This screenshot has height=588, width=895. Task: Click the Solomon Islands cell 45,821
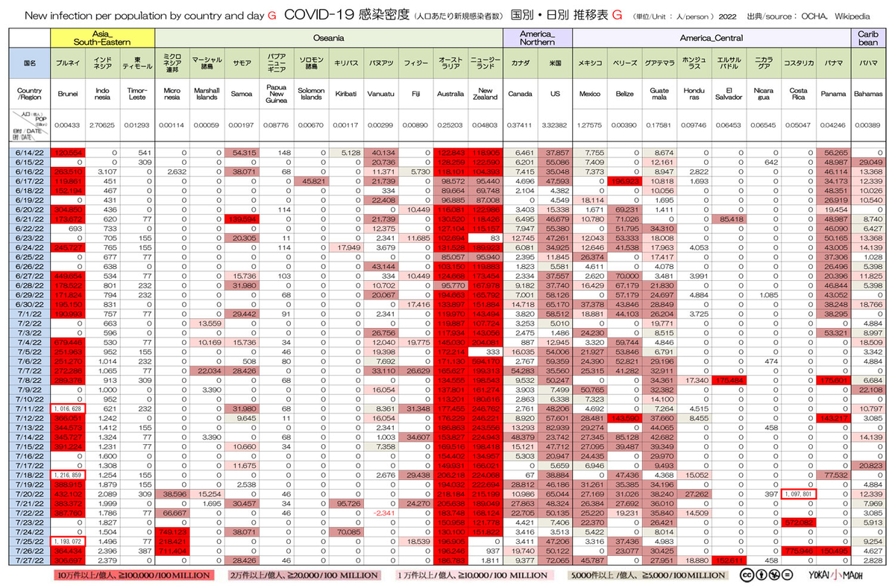click(x=310, y=181)
